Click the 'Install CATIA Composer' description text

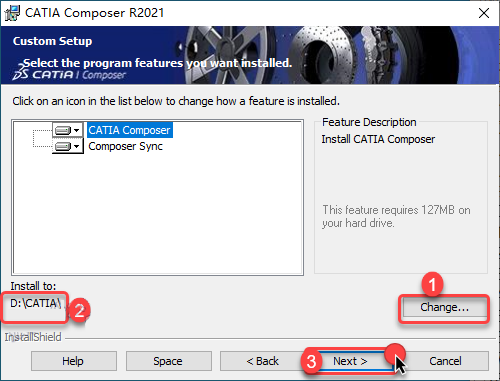pos(378,139)
